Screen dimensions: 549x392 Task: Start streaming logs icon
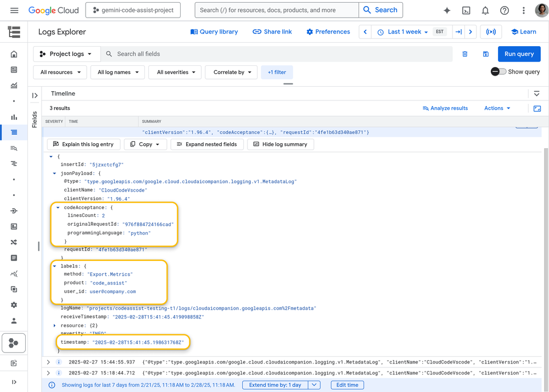491,32
